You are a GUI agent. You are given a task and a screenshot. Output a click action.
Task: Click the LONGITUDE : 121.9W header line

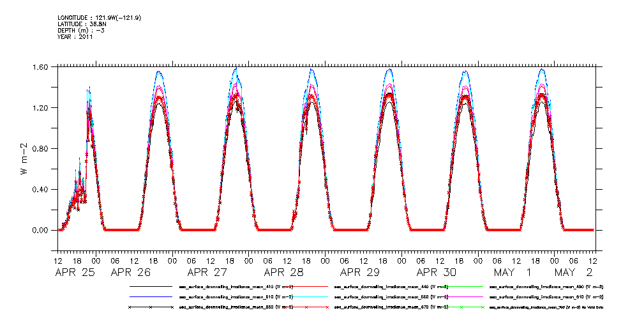pos(101,18)
